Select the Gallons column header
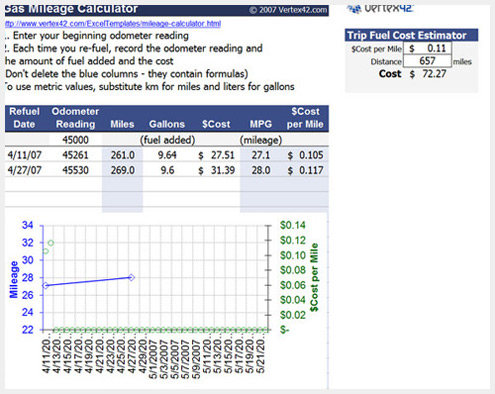The width and height of the screenshot is (495, 394). (x=167, y=124)
